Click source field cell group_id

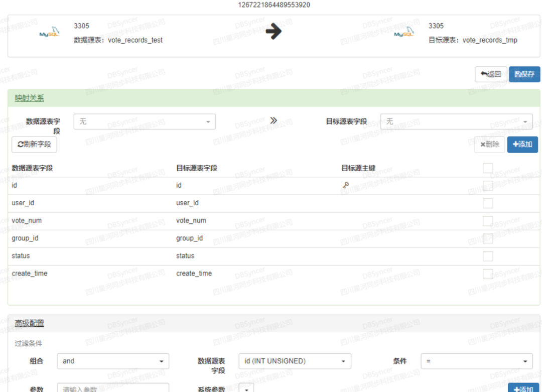pos(25,238)
